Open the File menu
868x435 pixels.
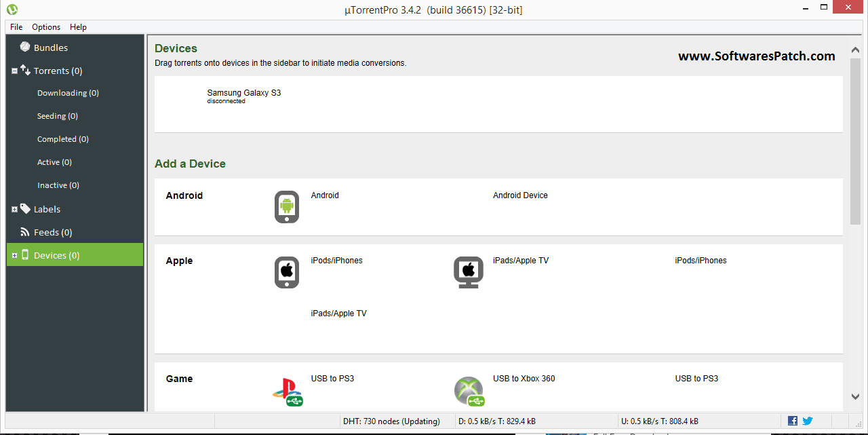[x=16, y=27]
